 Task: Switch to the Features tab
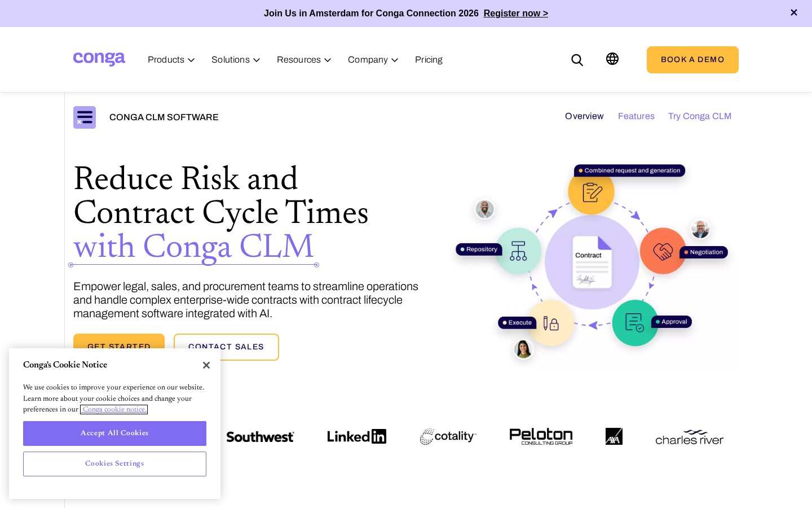click(x=636, y=116)
